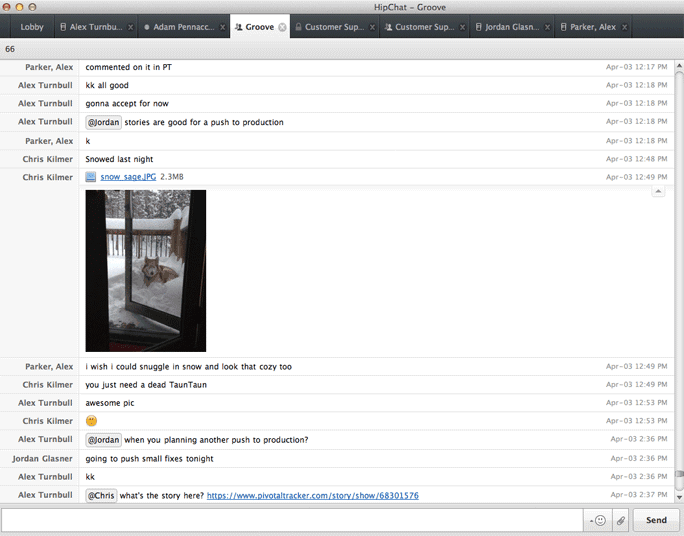
Task: Click the @Jordan mention about planning push
Action: (x=103, y=440)
